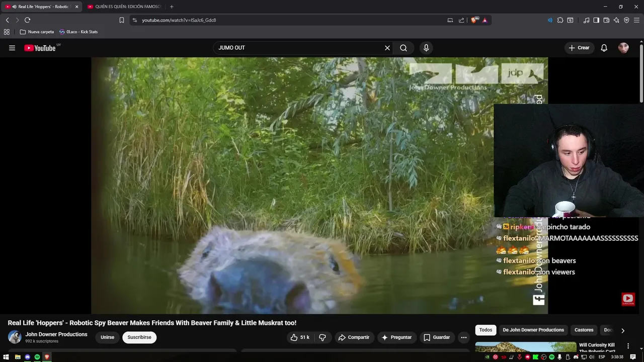Open the site settings icon in address bar
This screenshot has width=644, height=362.
click(x=134, y=20)
